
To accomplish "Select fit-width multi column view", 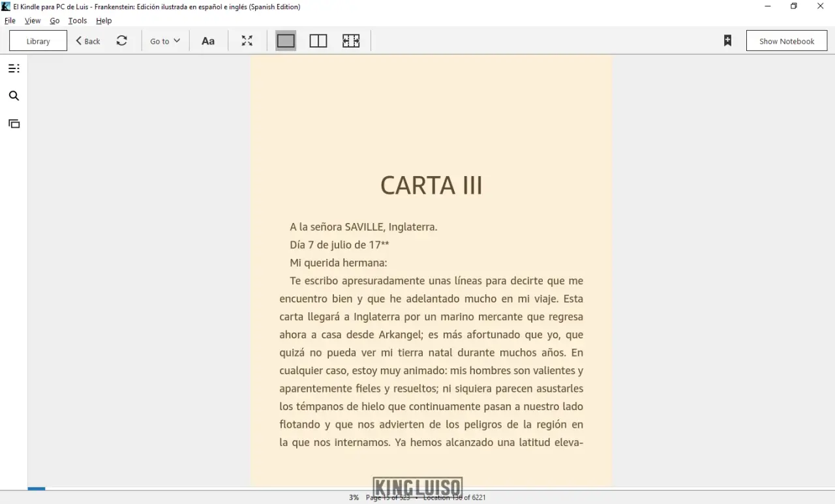I will tap(351, 40).
